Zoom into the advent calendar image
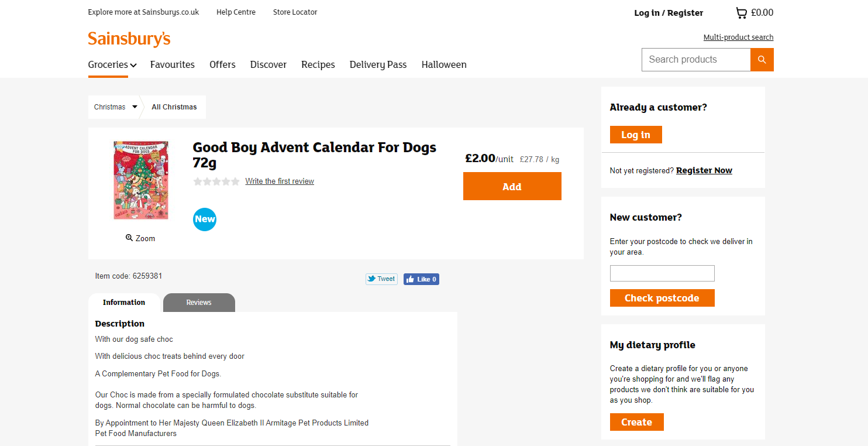 (x=140, y=238)
